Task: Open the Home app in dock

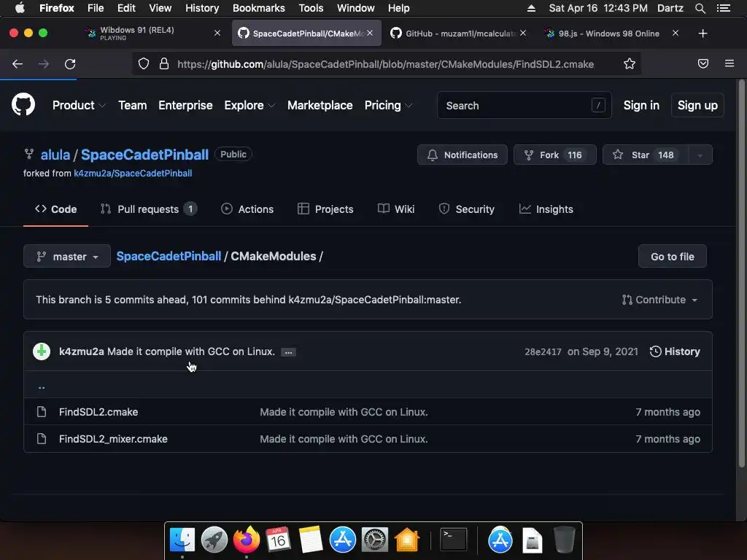Action: pos(407,540)
